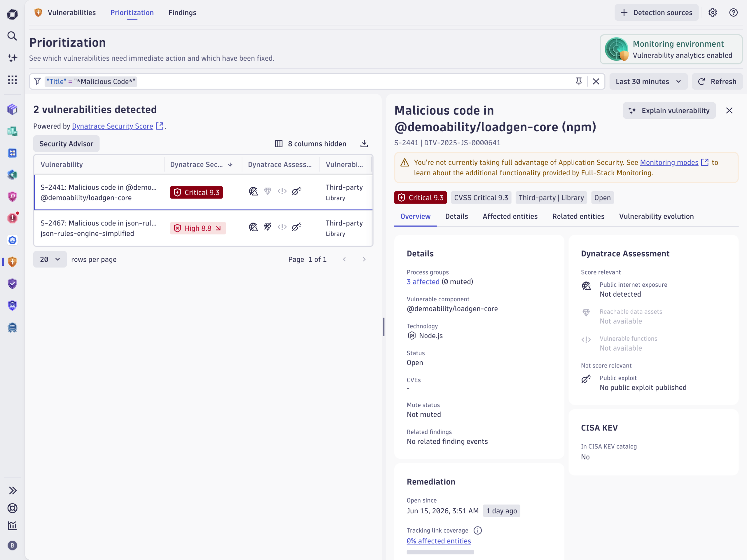The width and height of the screenshot is (747, 560).
Task: Open search from the left sidebar
Action: pyautogui.click(x=13, y=36)
